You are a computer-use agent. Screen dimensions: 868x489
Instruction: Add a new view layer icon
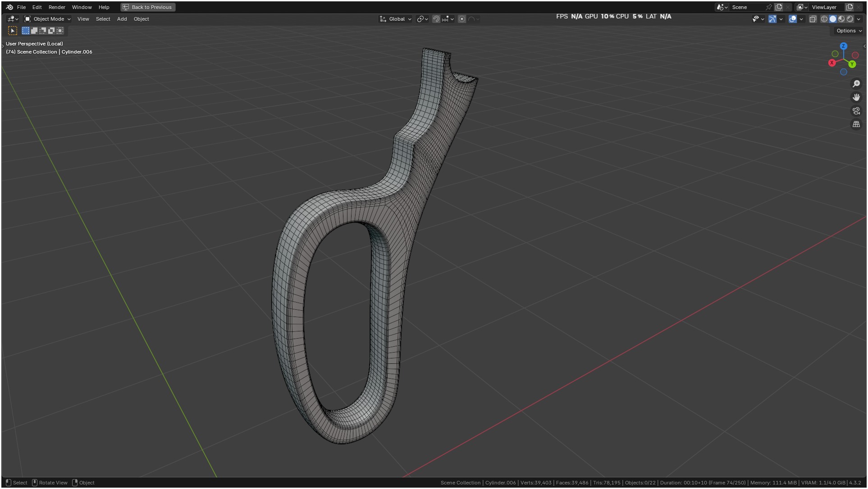(x=850, y=7)
